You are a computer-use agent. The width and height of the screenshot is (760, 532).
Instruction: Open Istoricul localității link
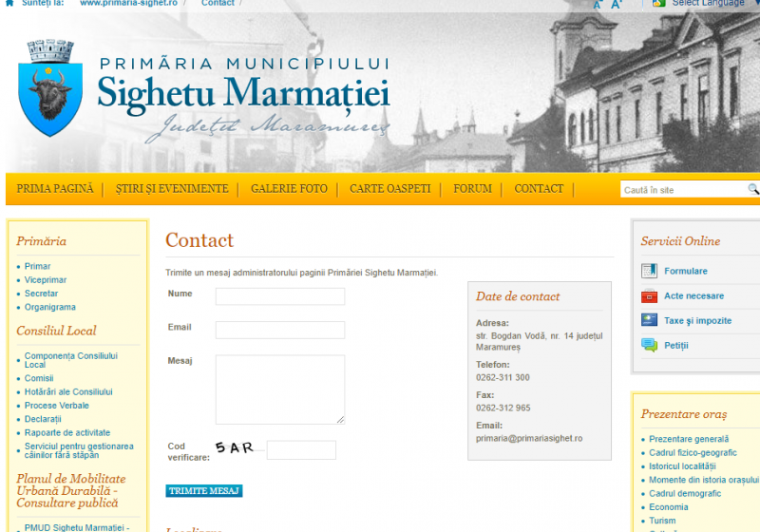[682, 465]
